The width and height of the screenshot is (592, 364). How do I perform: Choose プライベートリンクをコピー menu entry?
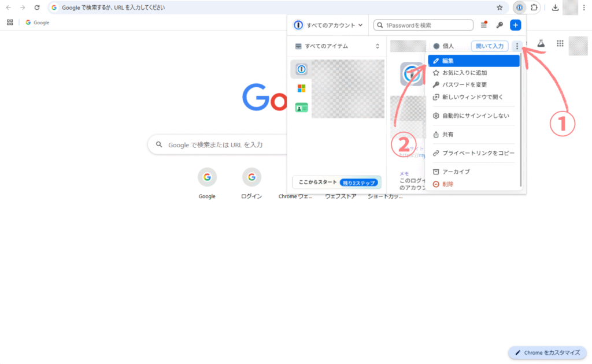(x=474, y=153)
